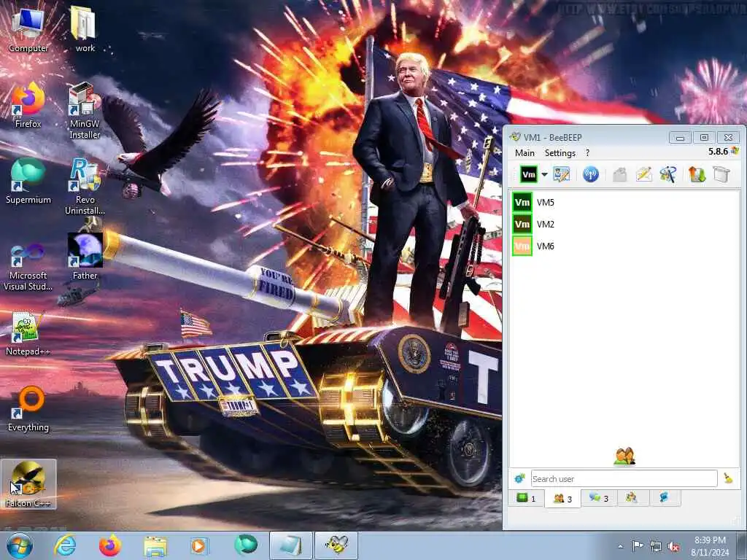Click the two-people icon at user list bottom
The height and width of the screenshot is (560, 747).
pos(624,456)
